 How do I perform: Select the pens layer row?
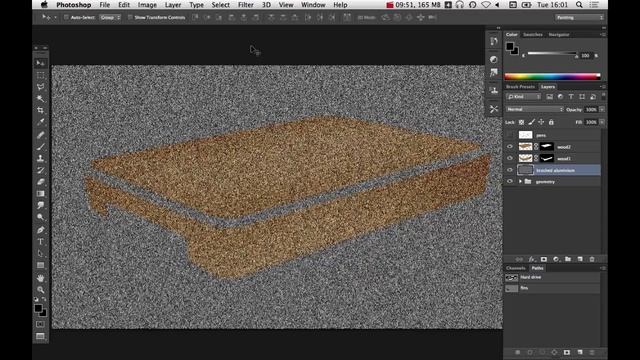552,135
